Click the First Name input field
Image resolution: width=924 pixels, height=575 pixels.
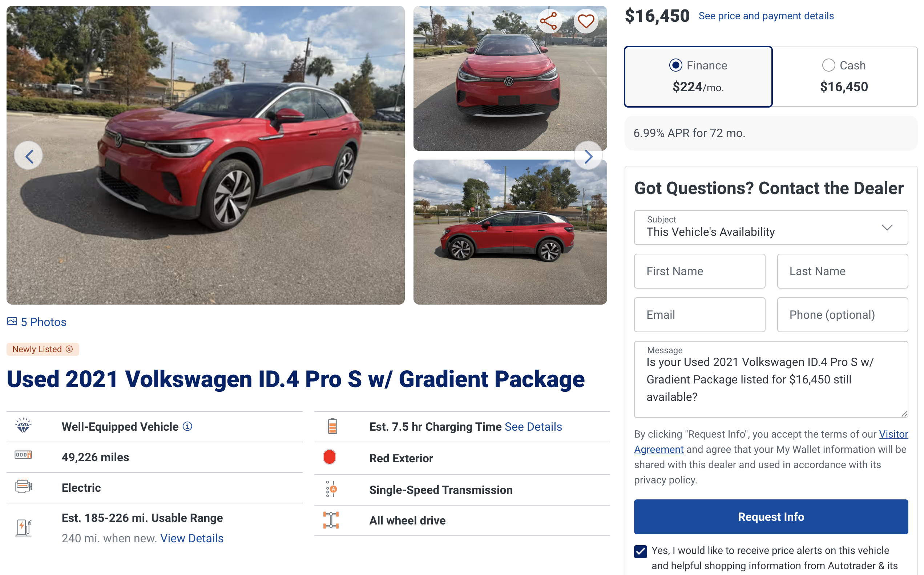(699, 271)
